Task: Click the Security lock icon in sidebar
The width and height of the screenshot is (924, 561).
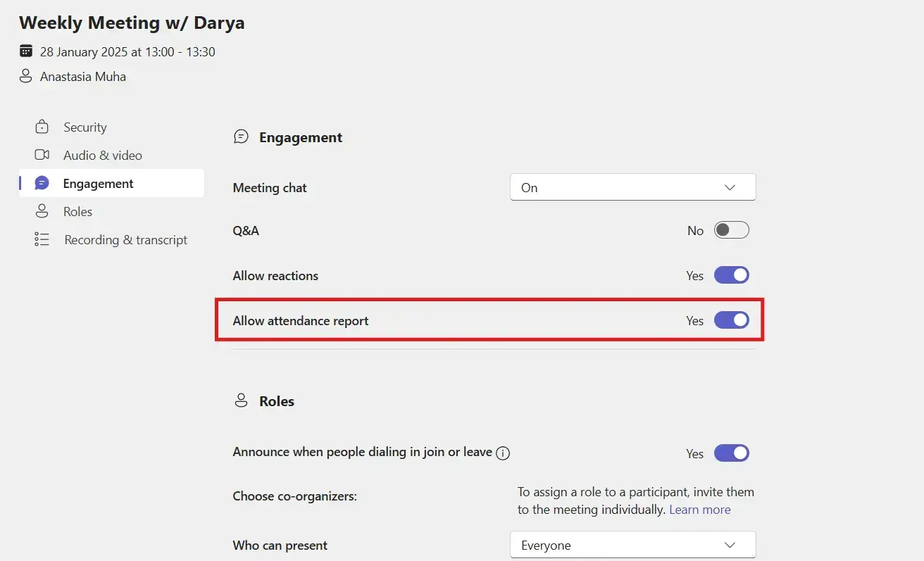Action: [42, 127]
